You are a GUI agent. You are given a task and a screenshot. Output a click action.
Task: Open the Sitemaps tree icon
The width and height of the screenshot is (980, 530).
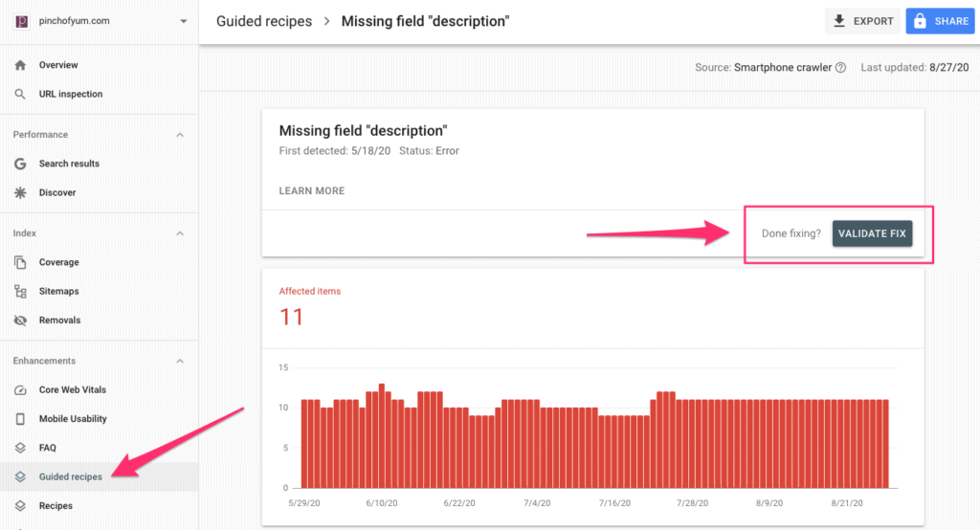coord(20,291)
